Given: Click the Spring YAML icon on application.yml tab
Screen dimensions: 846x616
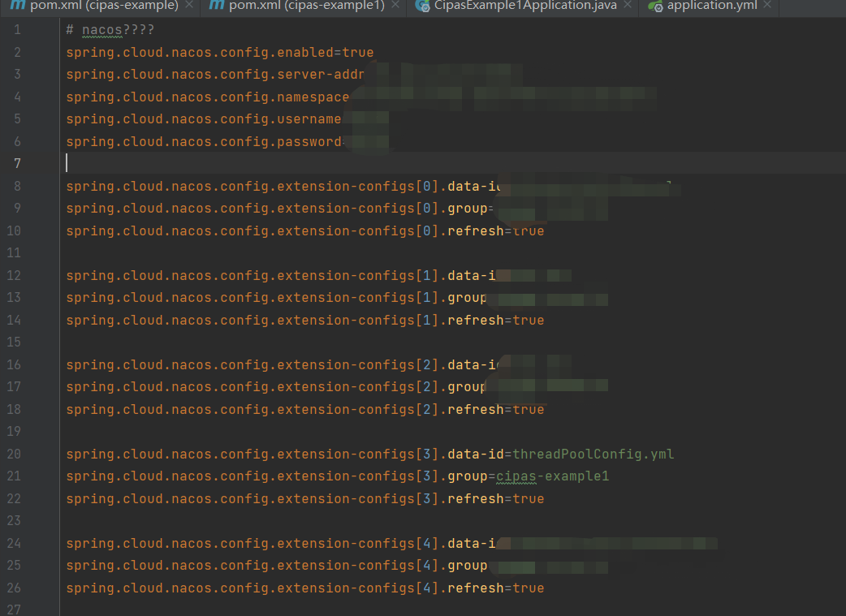Looking at the screenshot, I should point(654,6).
